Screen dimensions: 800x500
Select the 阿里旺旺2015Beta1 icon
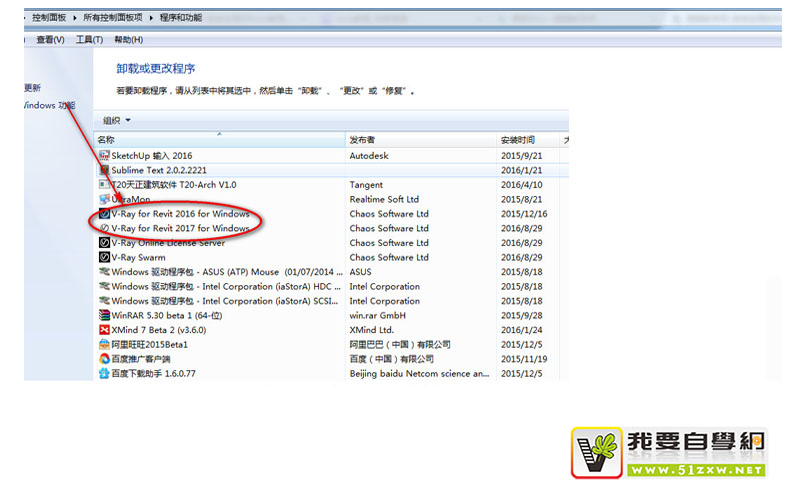click(104, 344)
